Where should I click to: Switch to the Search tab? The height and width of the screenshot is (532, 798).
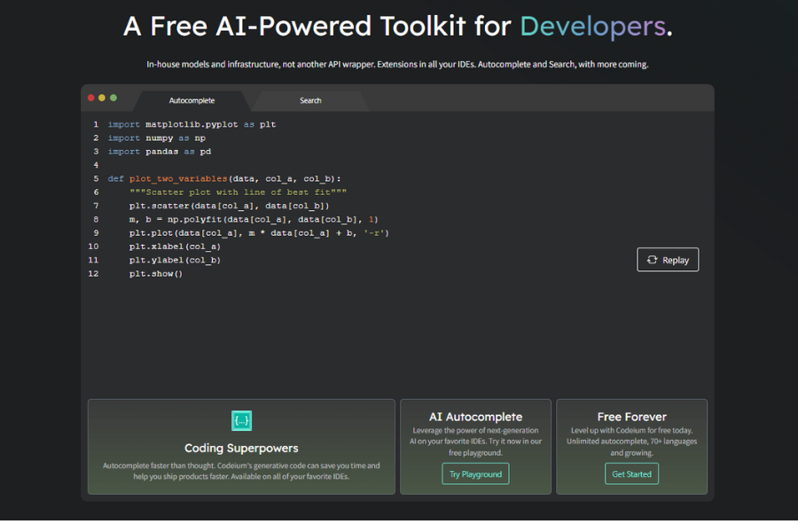pos(309,100)
